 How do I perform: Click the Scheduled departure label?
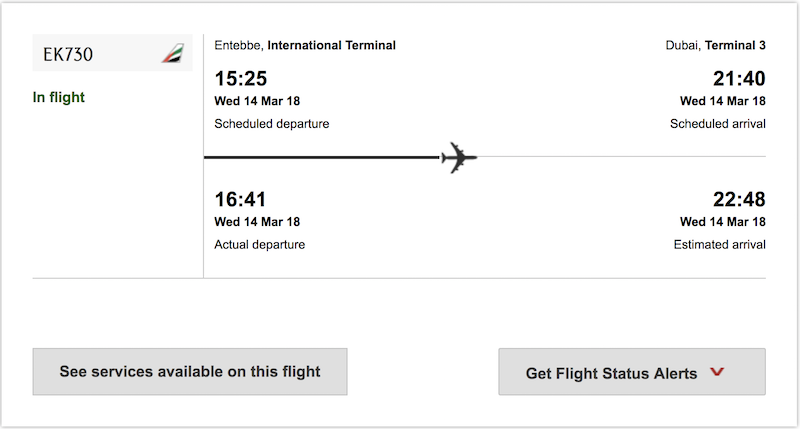tap(271, 124)
